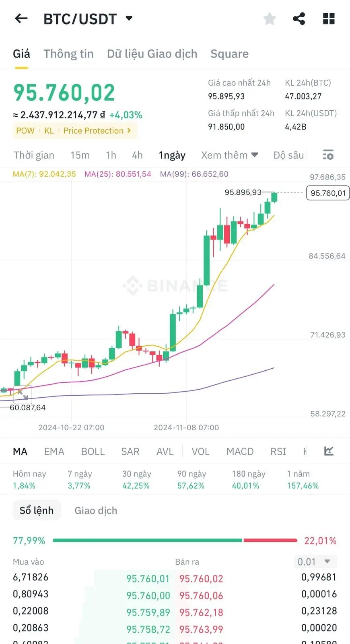This screenshot has height=644, width=350.
Task: Open the Price Protection tag link
Action: 97,131
